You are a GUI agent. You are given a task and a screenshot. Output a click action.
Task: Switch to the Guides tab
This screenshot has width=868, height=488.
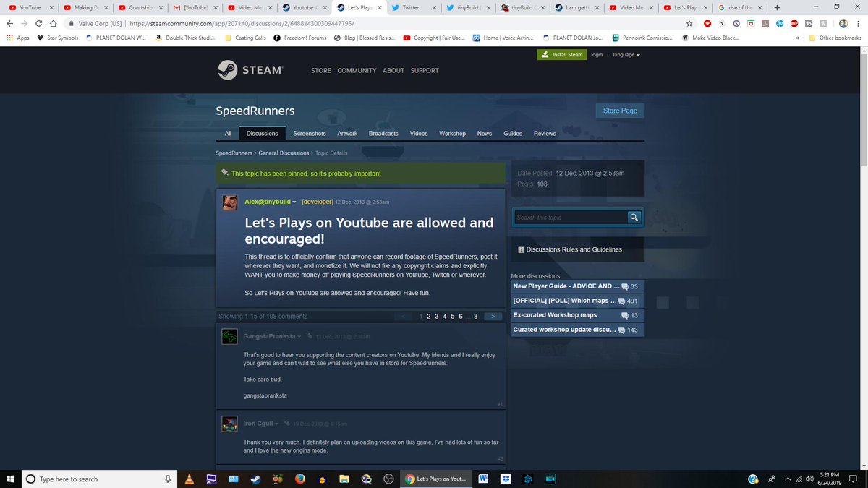point(513,133)
